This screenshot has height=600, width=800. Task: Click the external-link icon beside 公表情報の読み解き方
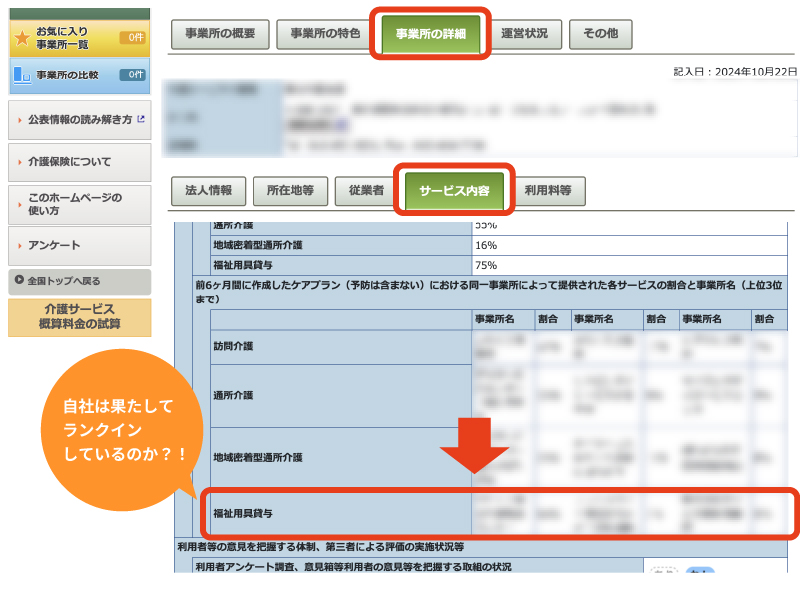pyautogui.click(x=141, y=119)
